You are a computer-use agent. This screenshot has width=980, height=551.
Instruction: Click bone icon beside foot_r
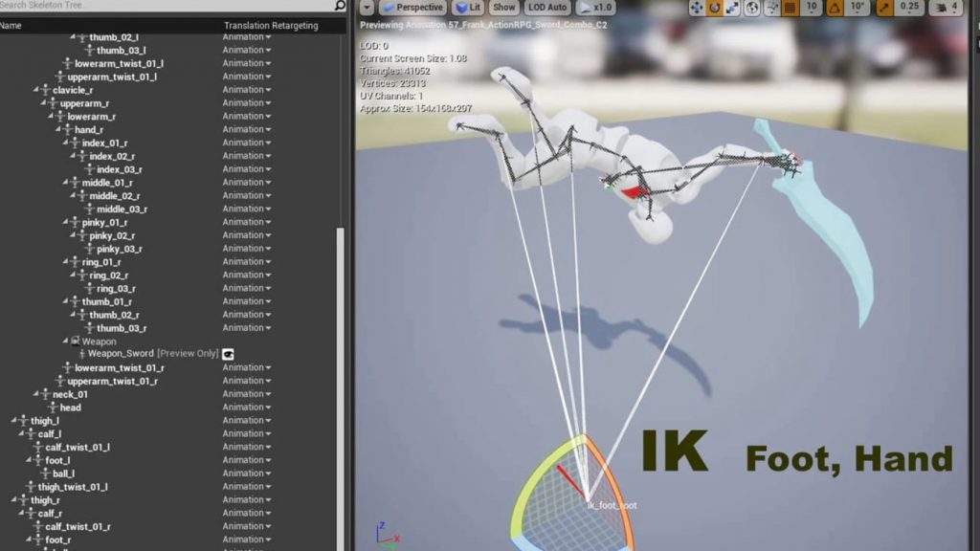point(38,540)
